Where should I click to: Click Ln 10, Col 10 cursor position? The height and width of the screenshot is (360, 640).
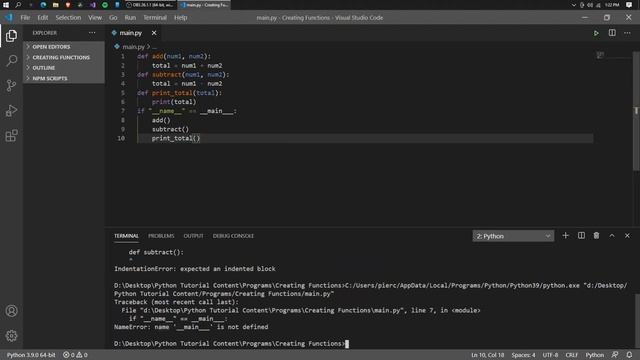(487, 355)
